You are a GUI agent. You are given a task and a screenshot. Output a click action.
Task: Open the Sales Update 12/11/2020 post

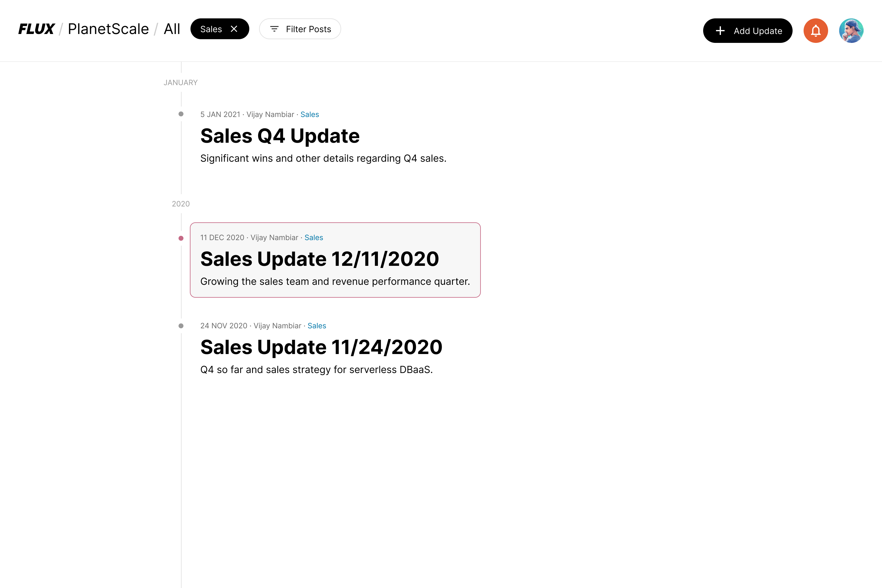click(x=319, y=259)
